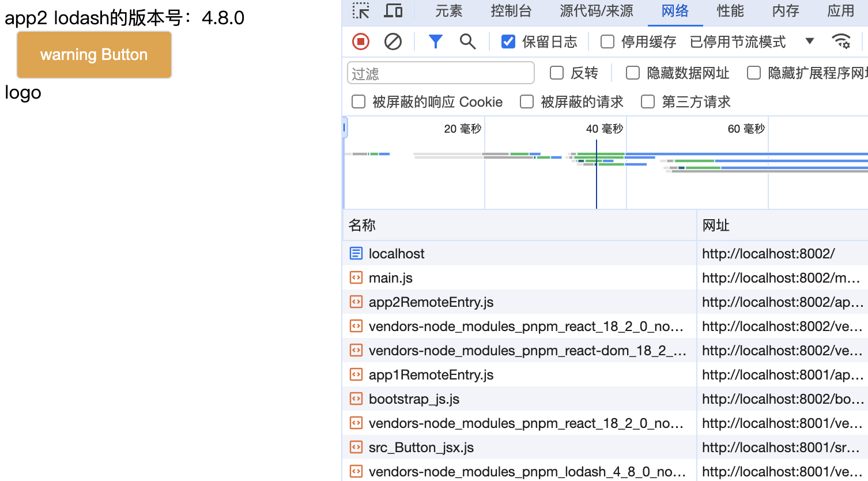Switch to the 控制台 tab
The width and height of the screenshot is (868, 481).
point(511,11)
